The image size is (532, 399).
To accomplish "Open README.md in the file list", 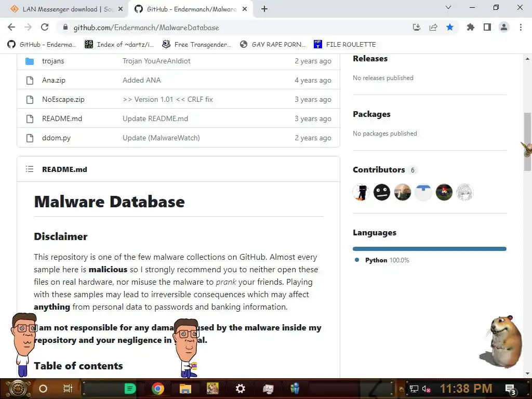I will click(62, 119).
